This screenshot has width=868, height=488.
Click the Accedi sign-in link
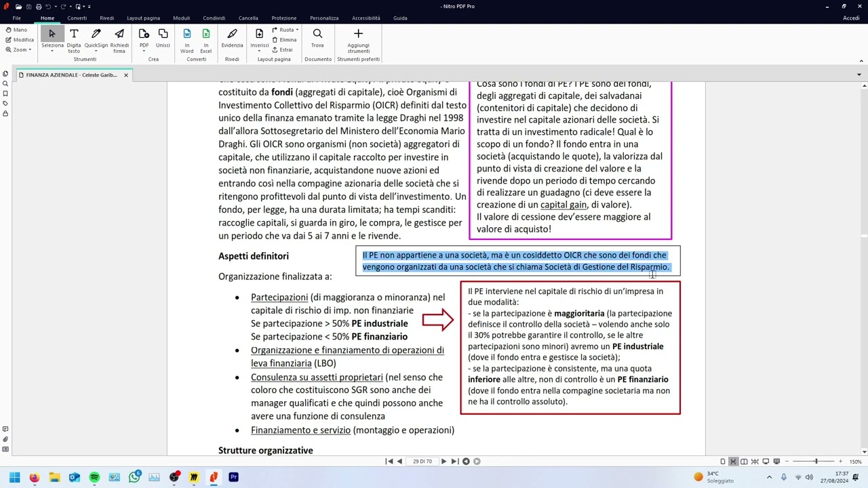point(851,18)
